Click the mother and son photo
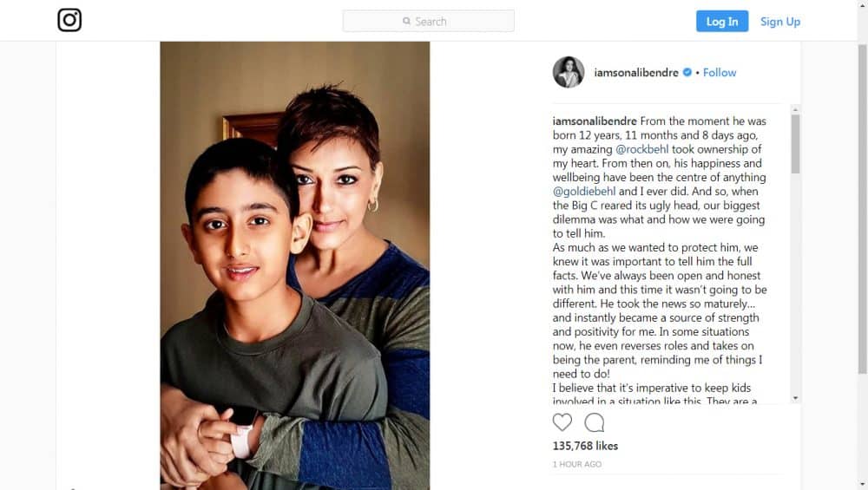The height and width of the screenshot is (490, 868). tap(295, 265)
